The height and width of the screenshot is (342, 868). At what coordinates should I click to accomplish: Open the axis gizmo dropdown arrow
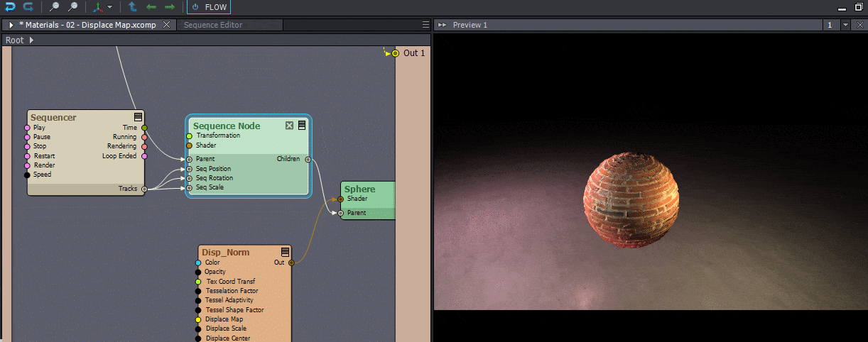109,8
